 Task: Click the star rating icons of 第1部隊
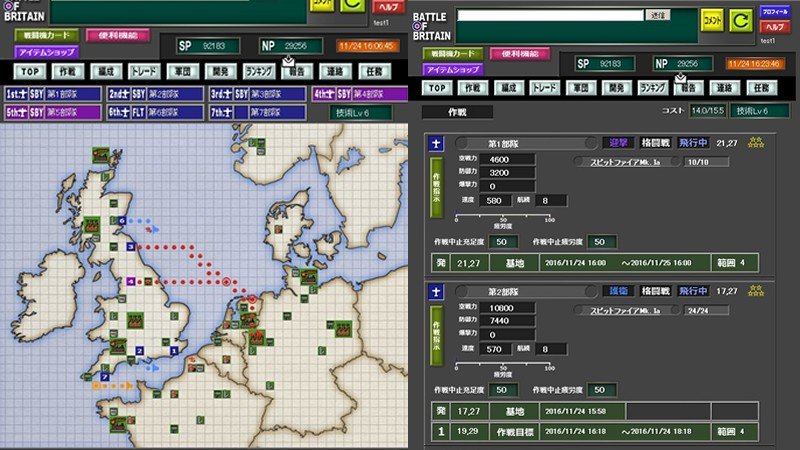point(756,144)
